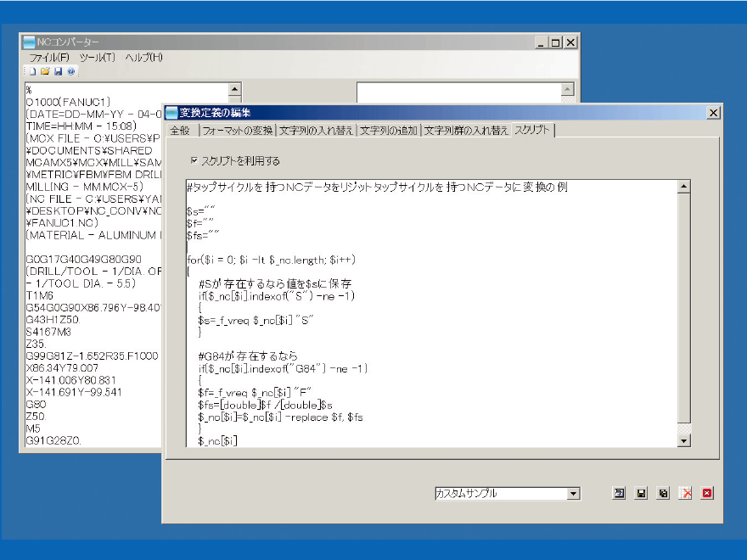Image resolution: width=747 pixels, height=560 pixels.
Task: Click the New file icon on the toolbar
Action: (x=32, y=70)
